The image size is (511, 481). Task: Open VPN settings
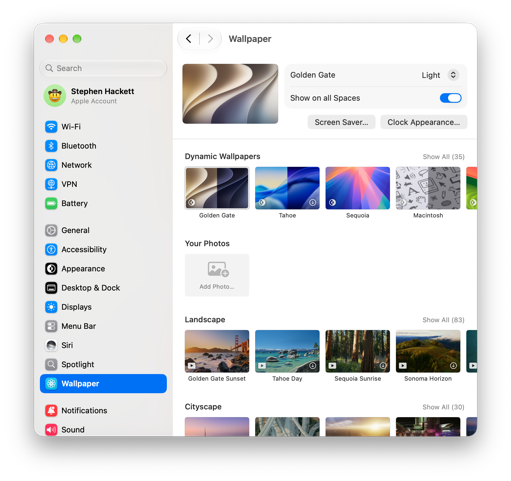pos(103,184)
